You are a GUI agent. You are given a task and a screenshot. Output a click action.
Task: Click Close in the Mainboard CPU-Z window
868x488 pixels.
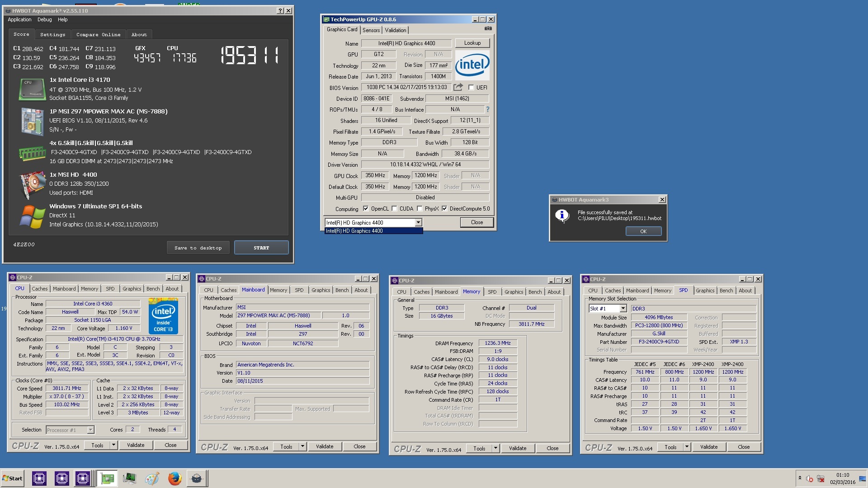point(359,446)
